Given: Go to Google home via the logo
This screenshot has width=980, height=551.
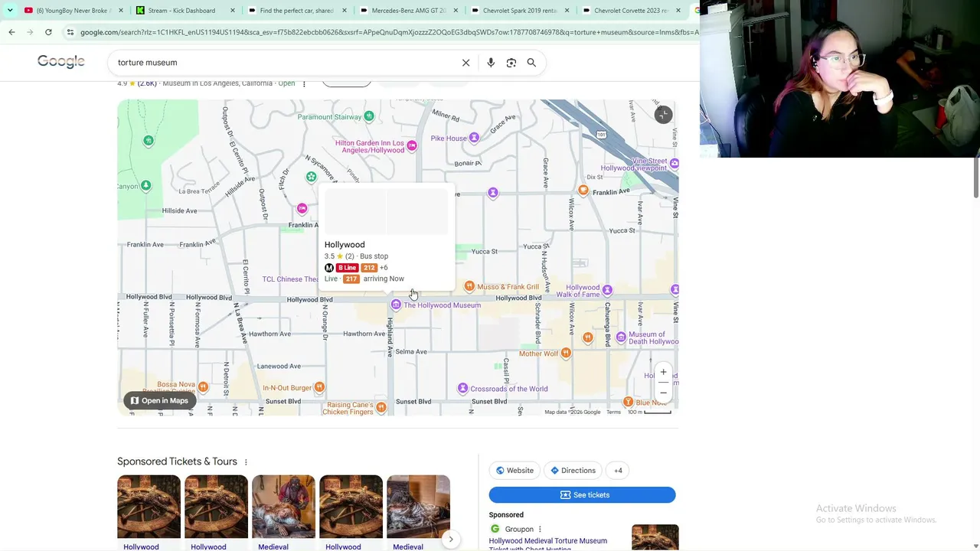Looking at the screenshot, I should 61,62.
